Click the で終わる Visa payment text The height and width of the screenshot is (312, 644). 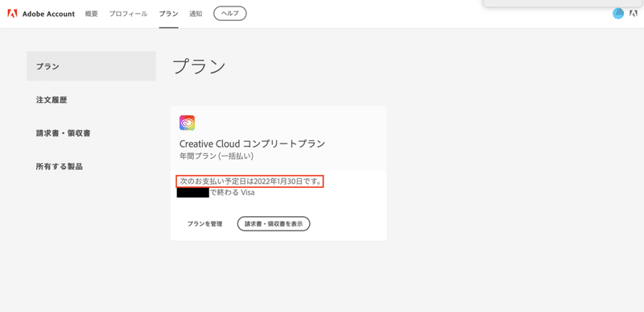(x=232, y=193)
